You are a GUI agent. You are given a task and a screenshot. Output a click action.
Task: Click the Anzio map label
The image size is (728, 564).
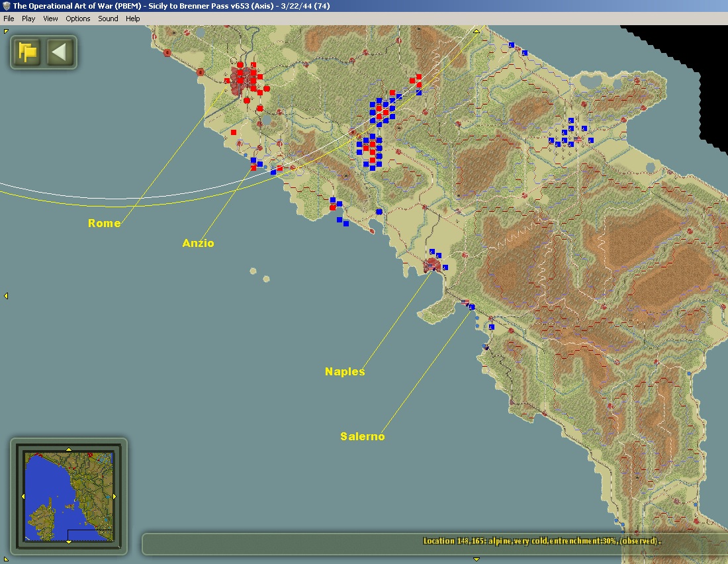[x=199, y=243]
